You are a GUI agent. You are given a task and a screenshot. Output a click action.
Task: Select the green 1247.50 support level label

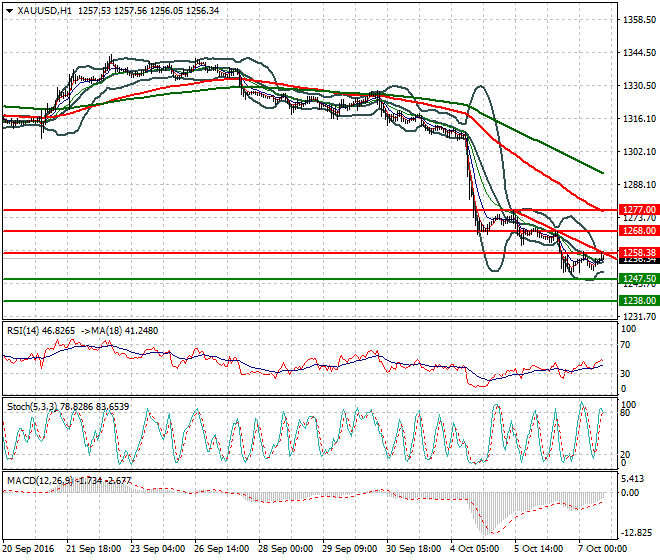(639, 279)
